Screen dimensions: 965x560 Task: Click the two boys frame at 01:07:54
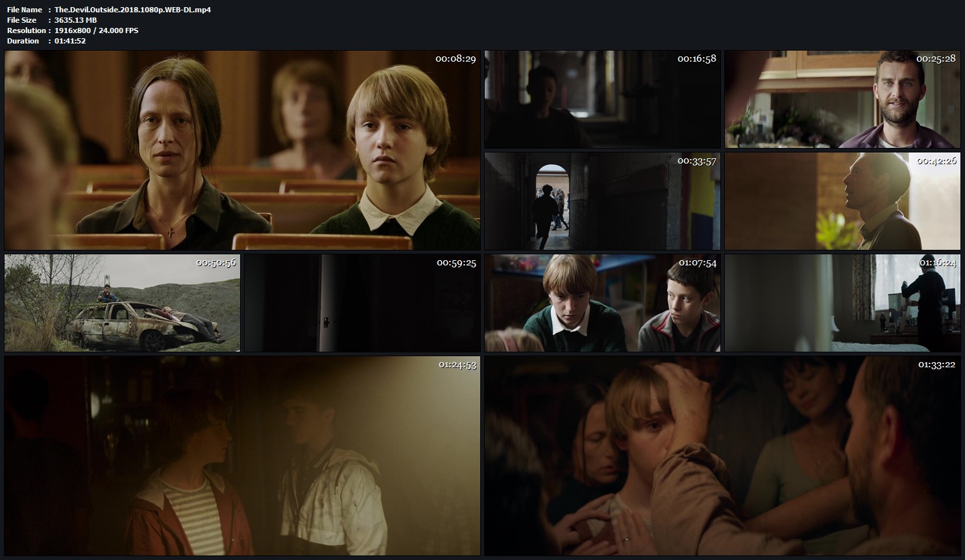(602, 303)
